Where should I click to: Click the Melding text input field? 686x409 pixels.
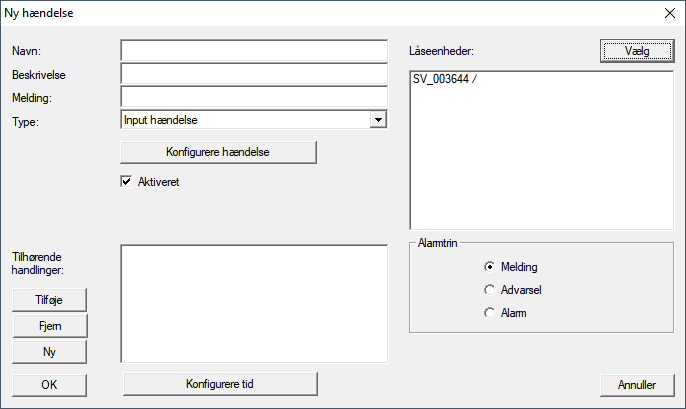253,97
